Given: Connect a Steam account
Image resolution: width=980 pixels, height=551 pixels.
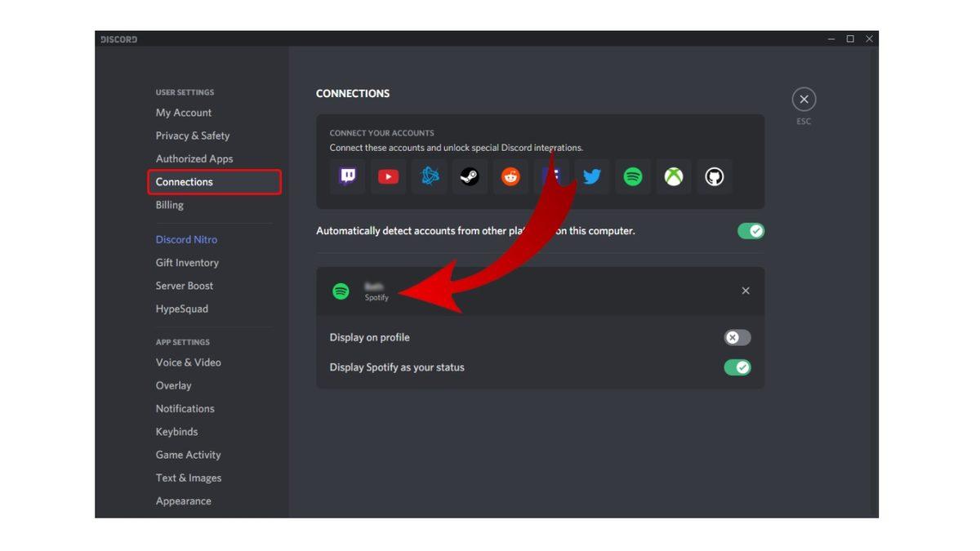Looking at the screenshot, I should pyautogui.click(x=470, y=176).
